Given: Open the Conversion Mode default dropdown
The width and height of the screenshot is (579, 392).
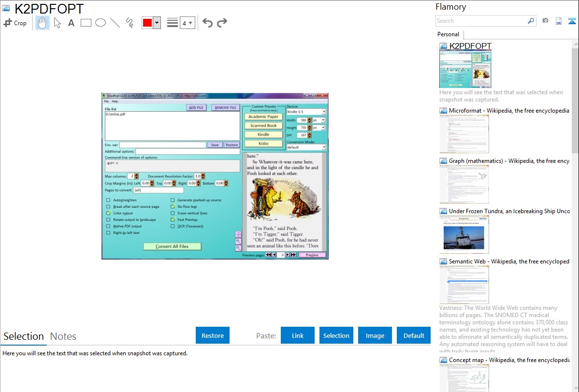Looking at the screenshot, I should pos(306,147).
